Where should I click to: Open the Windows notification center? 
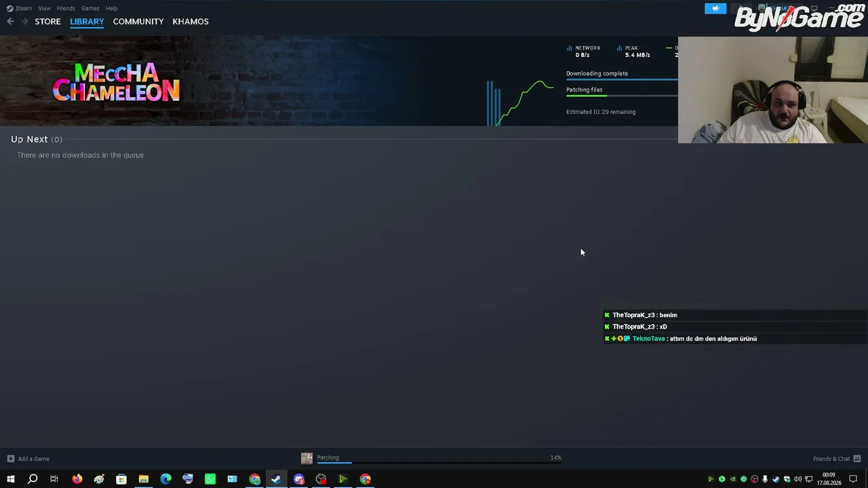point(854,479)
